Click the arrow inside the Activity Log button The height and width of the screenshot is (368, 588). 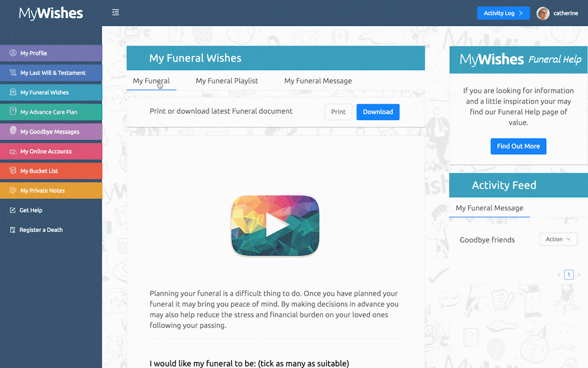coord(520,13)
